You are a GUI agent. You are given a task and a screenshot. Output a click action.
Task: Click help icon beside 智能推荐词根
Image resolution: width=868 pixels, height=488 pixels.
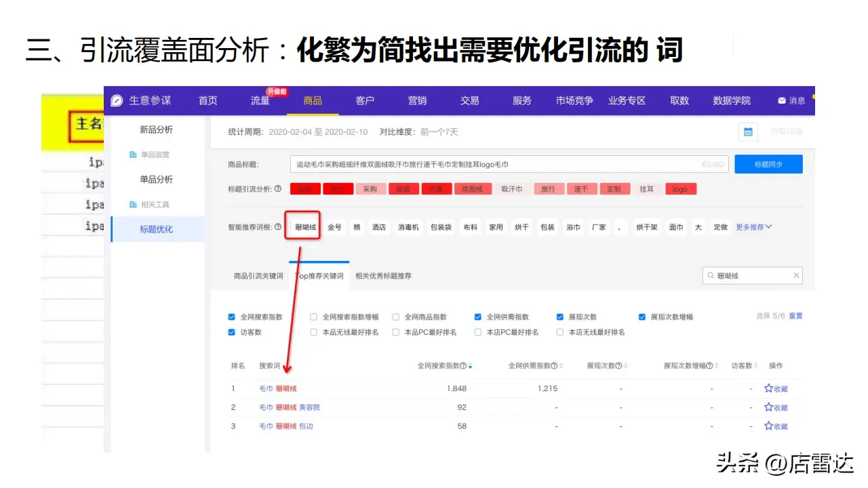tap(277, 227)
